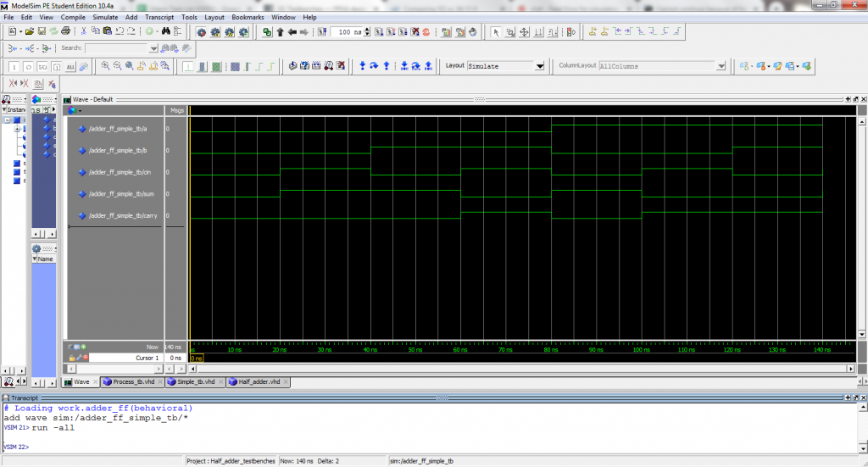
Task: Click the Insert Cursor gold icon
Action: 593,31
